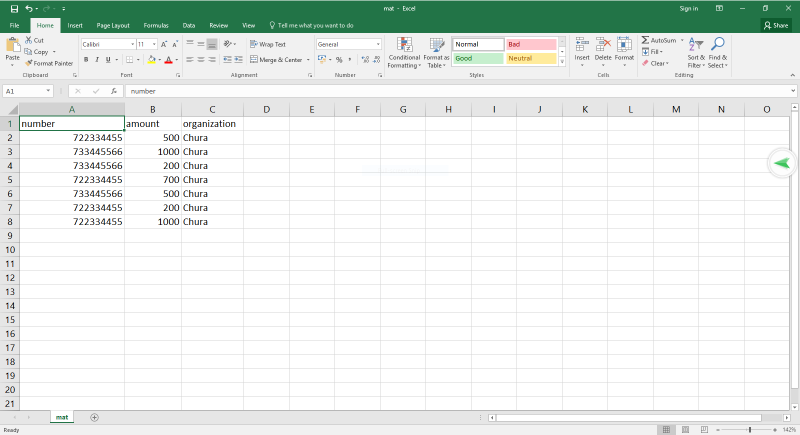
Task: Click the decrease indent icon
Action: click(227, 60)
